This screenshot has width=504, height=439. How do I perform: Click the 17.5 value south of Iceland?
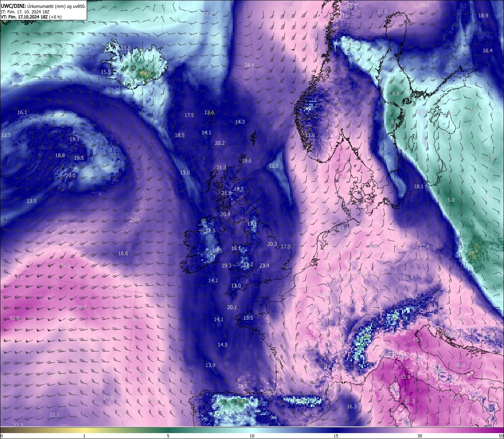[x=189, y=115]
